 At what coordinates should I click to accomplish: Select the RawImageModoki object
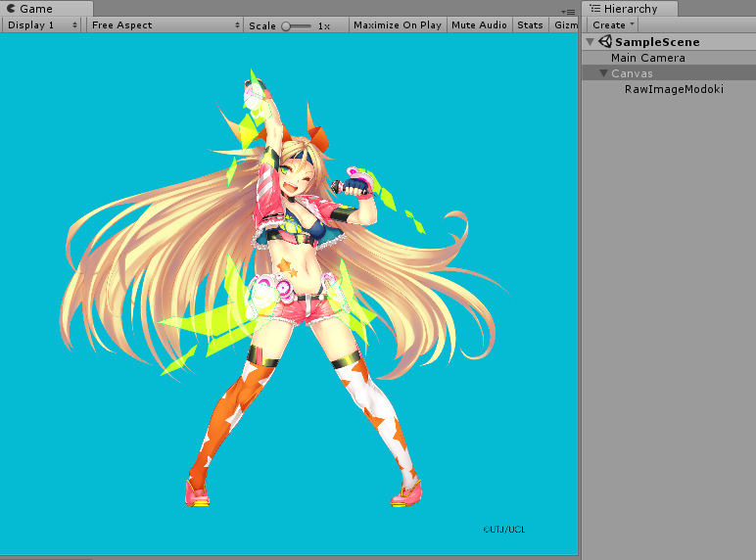click(669, 89)
